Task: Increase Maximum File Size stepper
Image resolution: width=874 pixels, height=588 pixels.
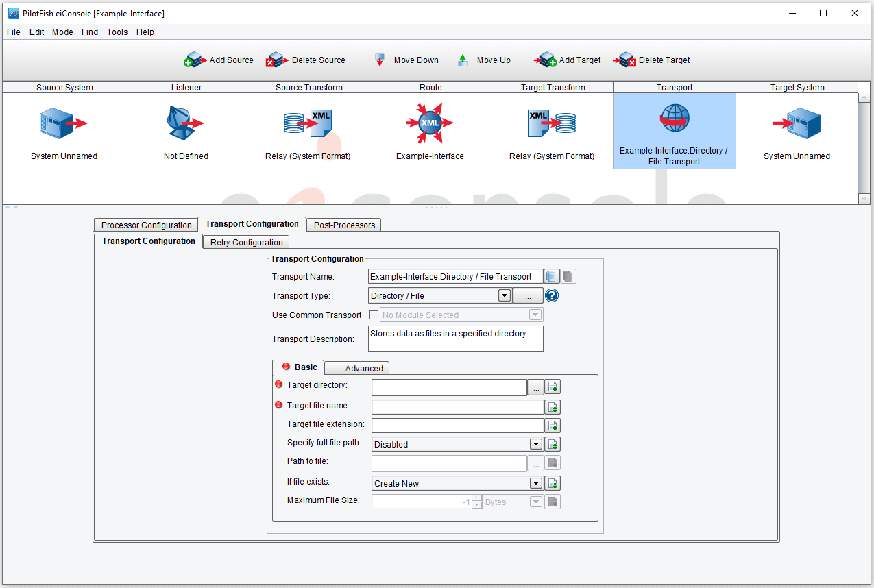Action: 477,498
